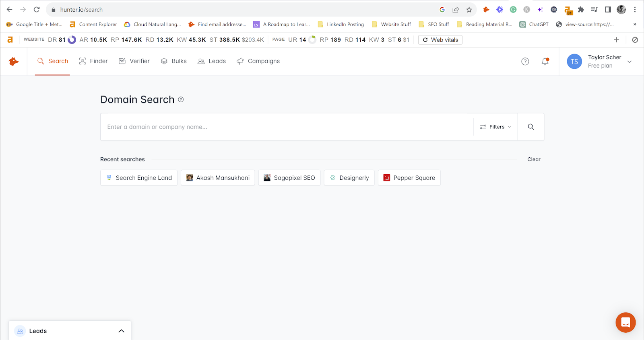The image size is (644, 340).
Task: Reload the current page
Action: point(37,10)
